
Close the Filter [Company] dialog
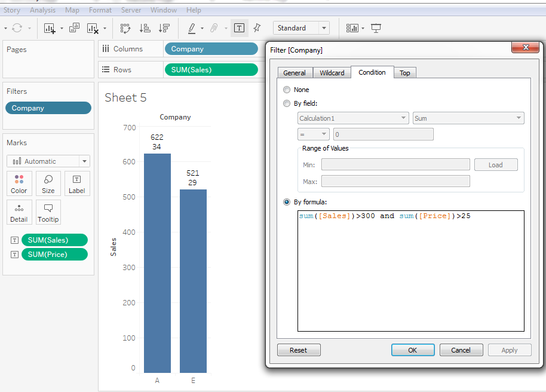[526, 47]
